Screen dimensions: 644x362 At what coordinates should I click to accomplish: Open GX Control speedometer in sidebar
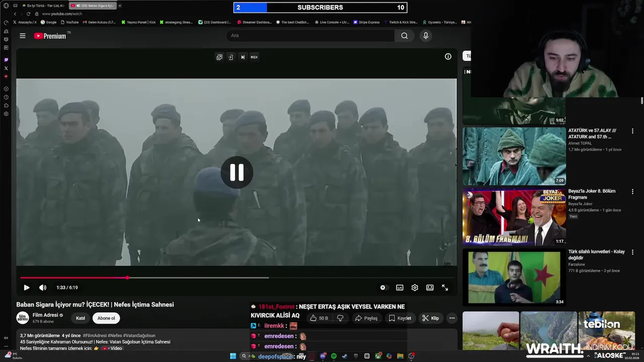[x=6, y=23]
